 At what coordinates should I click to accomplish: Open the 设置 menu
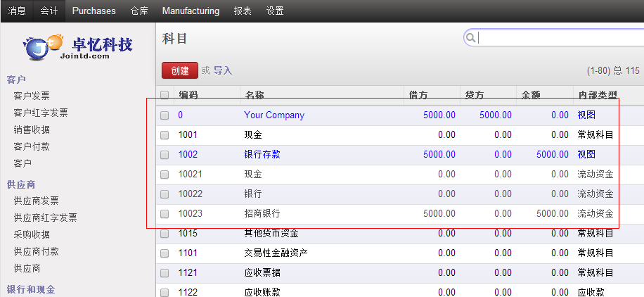276,11
